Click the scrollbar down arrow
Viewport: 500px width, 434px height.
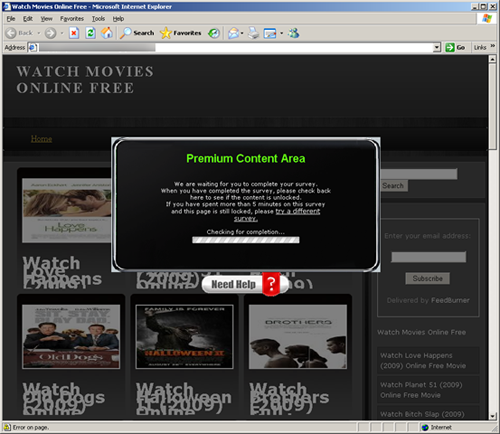click(x=493, y=416)
